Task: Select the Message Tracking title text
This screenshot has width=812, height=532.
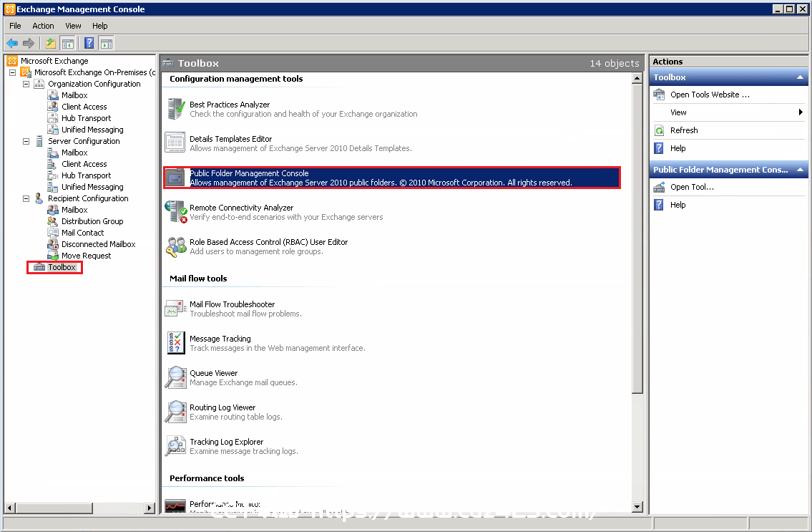Action: pos(220,339)
